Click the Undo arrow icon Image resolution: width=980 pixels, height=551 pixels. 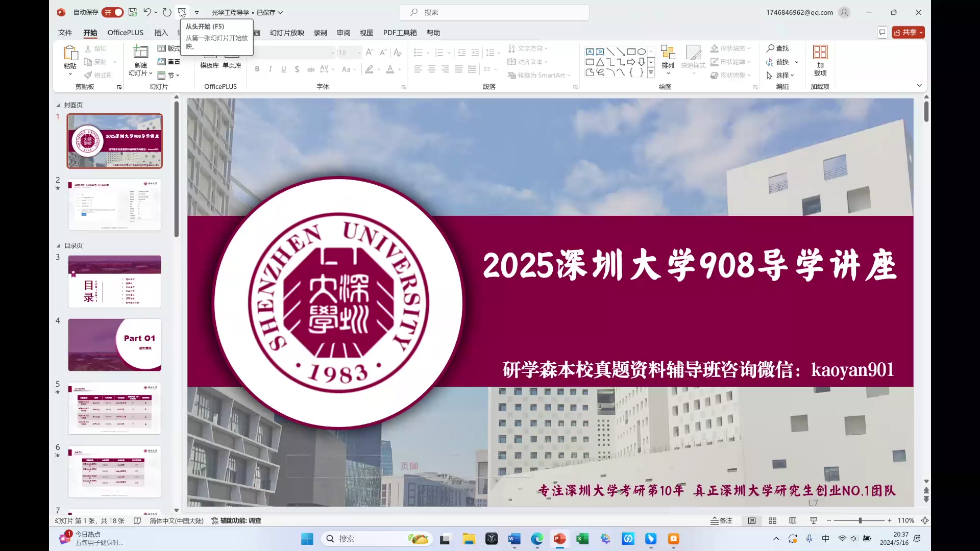pyautogui.click(x=147, y=12)
